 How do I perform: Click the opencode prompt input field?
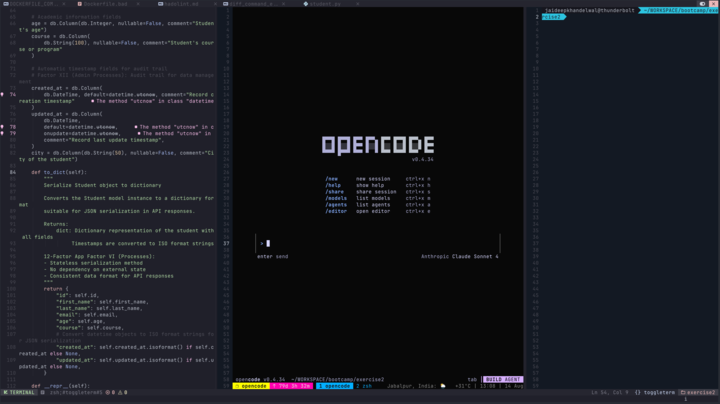pos(377,243)
